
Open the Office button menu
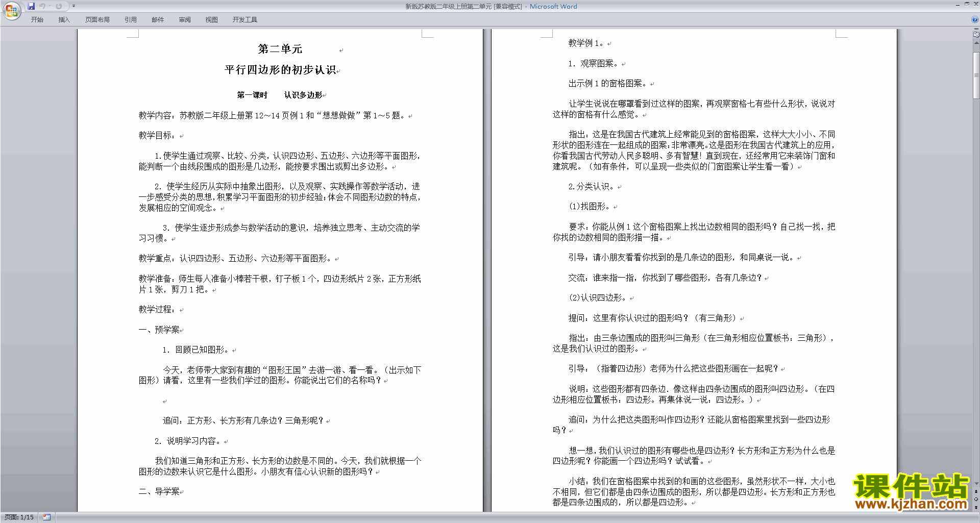pyautogui.click(x=11, y=10)
